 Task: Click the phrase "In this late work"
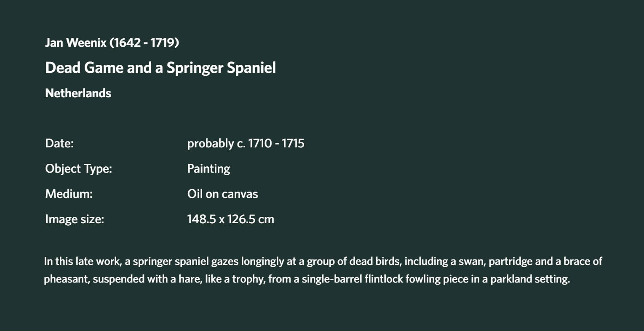[x=83, y=261]
